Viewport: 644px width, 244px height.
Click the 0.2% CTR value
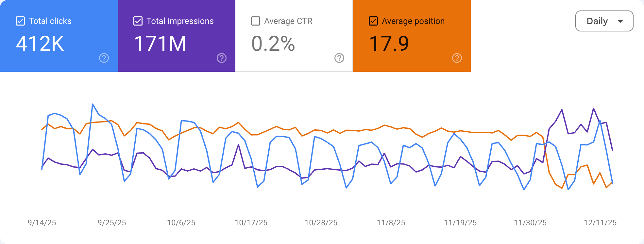coord(273,44)
